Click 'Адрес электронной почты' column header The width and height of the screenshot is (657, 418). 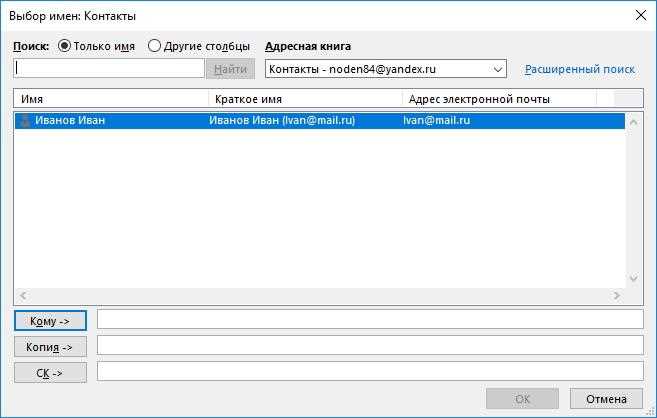[499, 99]
